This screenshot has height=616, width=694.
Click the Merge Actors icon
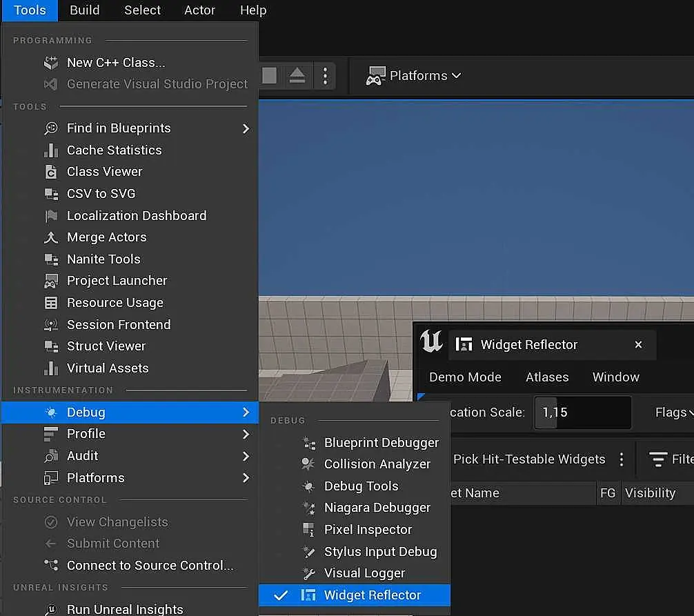pos(51,237)
